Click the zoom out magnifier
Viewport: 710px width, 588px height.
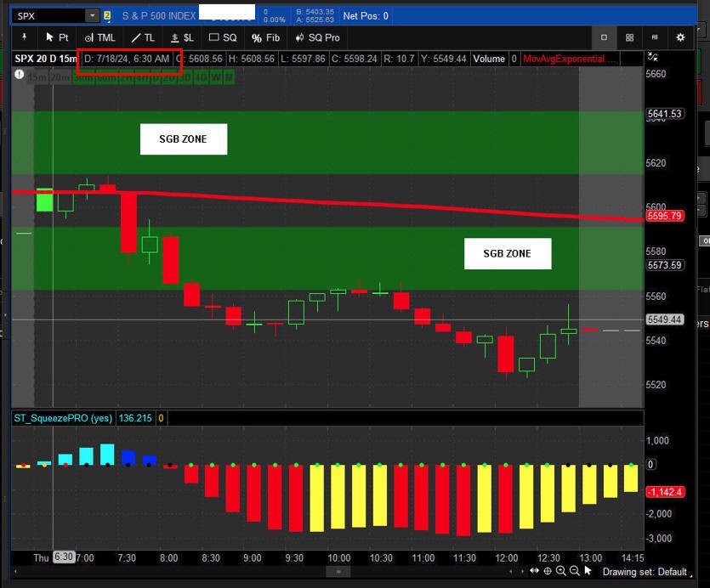pyautogui.click(x=575, y=571)
